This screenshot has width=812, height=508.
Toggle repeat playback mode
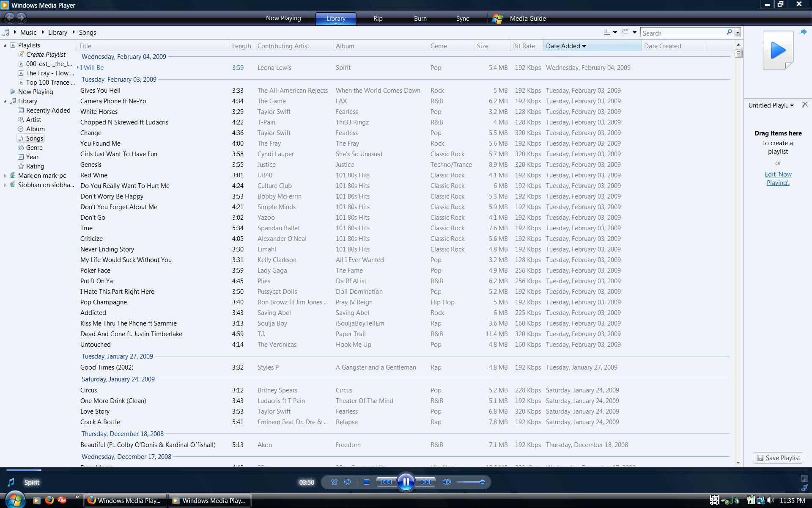[348, 482]
